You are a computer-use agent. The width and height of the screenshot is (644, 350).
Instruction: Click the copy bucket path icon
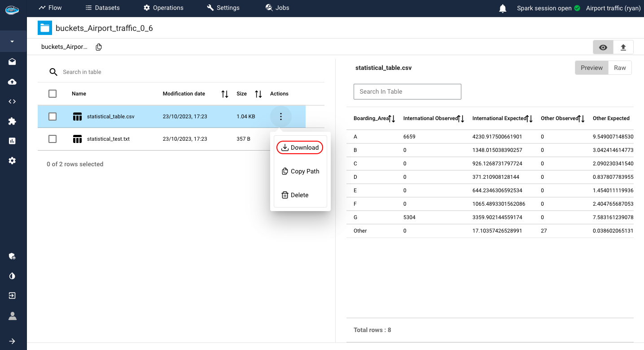tap(99, 47)
